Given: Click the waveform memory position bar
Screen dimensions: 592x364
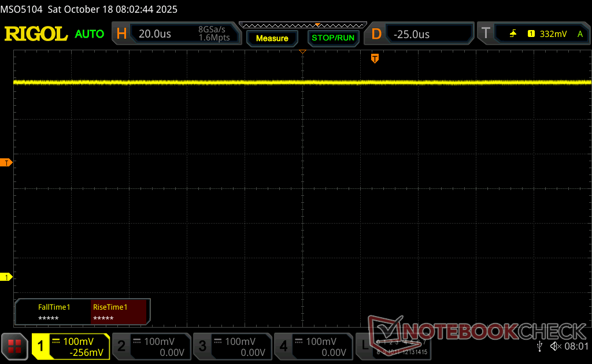Looking at the screenshot, I should 302,25.
